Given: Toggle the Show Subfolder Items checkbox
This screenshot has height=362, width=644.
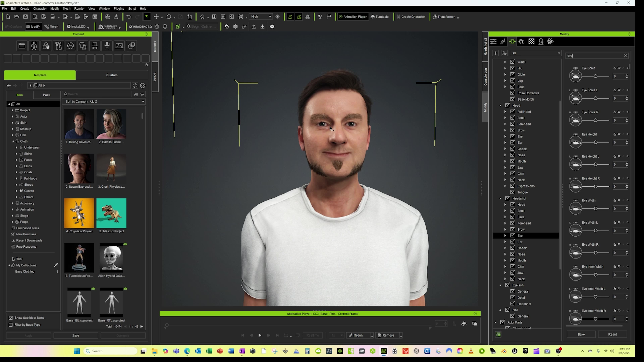Looking at the screenshot, I should tap(11, 318).
